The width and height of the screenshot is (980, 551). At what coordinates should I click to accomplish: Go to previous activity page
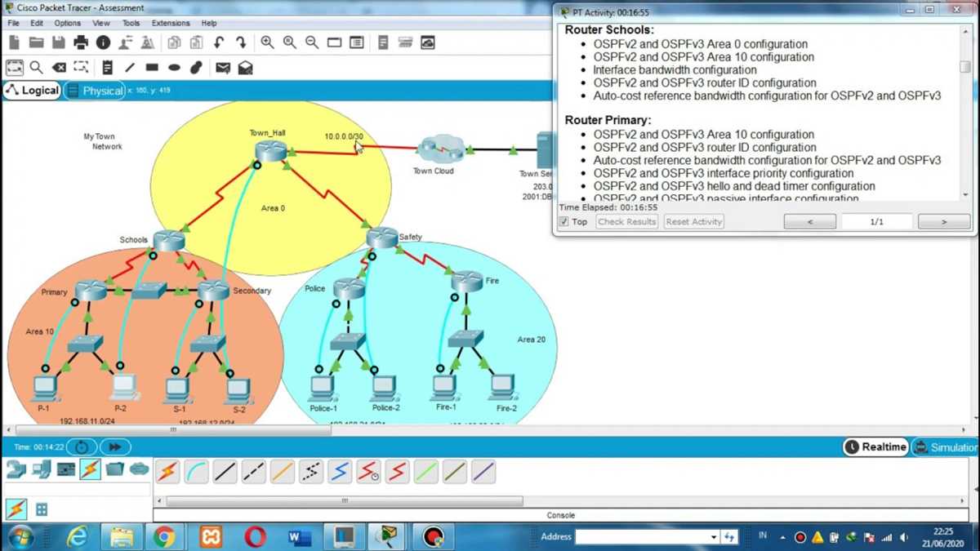coord(810,222)
